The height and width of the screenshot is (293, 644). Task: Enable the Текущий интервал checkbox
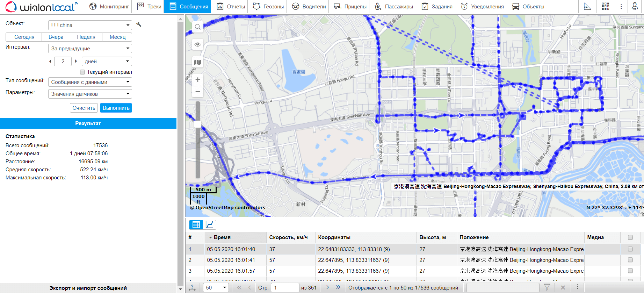point(82,72)
